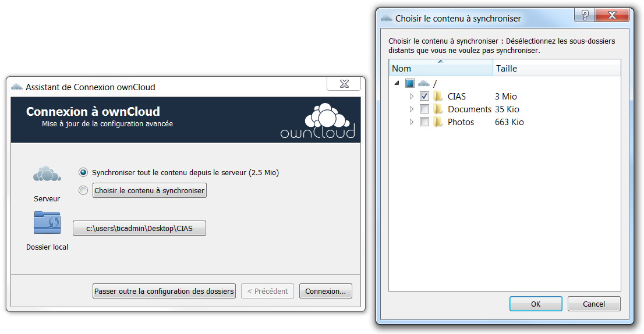The width and height of the screenshot is (644, 334).
Task: Click the ownCloud logo in the banner
Action: pos(317,121)
